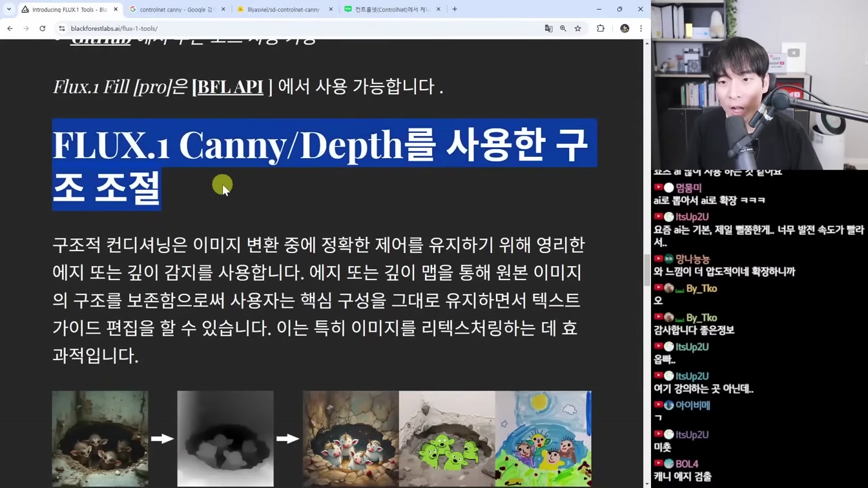Open the cartoon piglets result image
The image size is (868, 488).
click(x=351, y=438)
